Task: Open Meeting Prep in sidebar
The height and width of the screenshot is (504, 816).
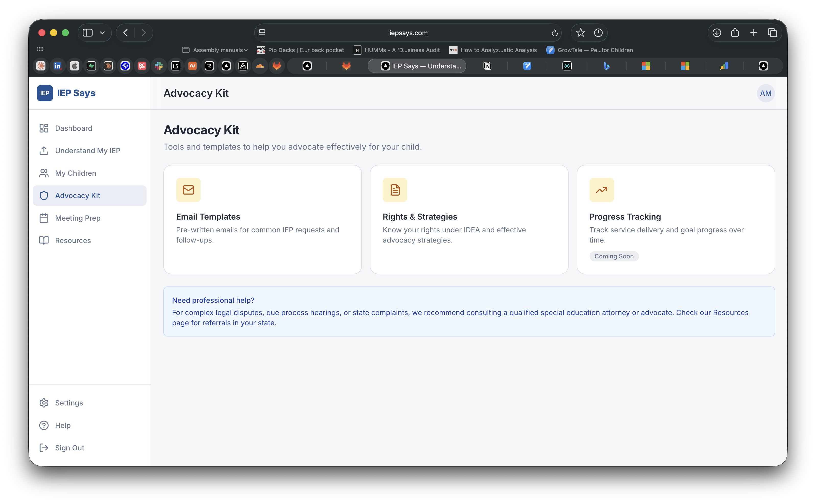Action: [77, 218]
